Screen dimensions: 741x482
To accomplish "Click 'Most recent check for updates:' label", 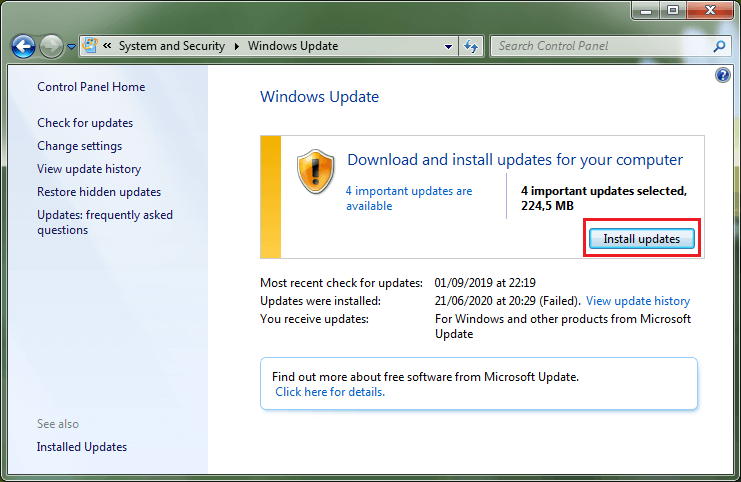I will pyautogui.click(x=341, y=283).
